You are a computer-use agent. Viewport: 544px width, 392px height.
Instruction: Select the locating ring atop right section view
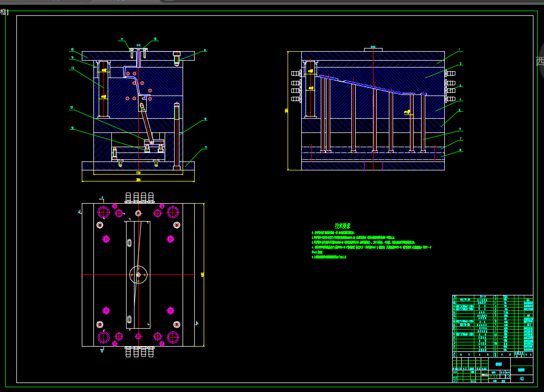373,50
